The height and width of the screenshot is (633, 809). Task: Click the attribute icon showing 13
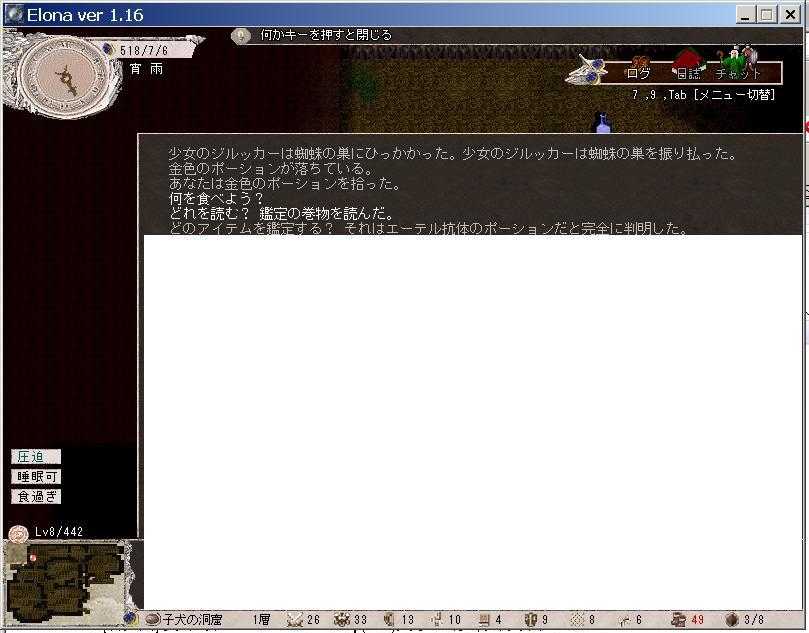coord(390,619)
